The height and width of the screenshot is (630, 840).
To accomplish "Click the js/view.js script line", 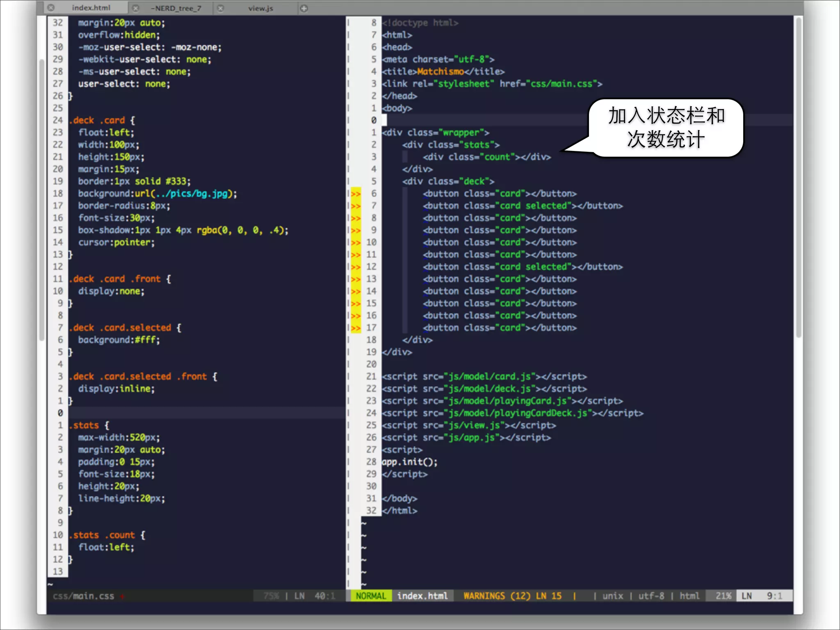I will [x=469, y=425].
